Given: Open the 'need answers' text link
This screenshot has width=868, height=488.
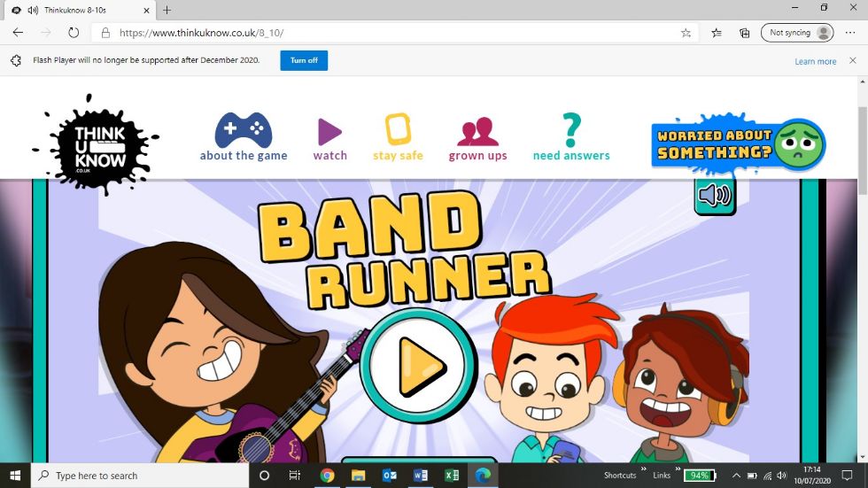Looking at the screenshot, I should pyautogui.click(x=571, y=156).
